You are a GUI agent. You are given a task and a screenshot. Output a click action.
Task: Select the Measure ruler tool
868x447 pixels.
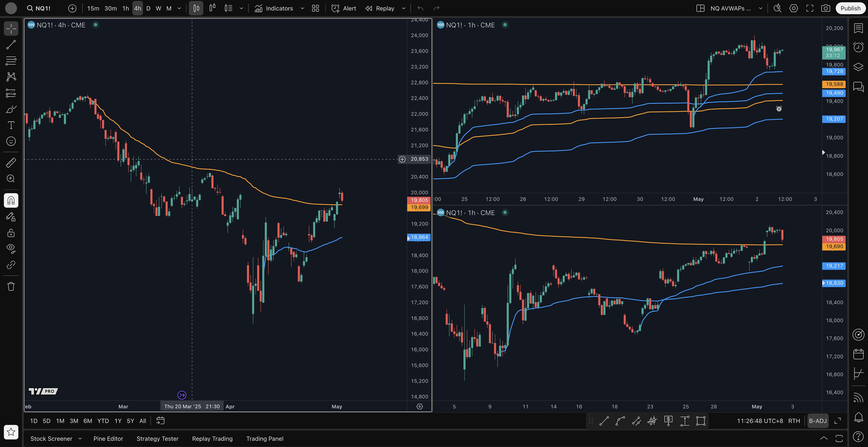pyautogui.click(x=11, y=163)
